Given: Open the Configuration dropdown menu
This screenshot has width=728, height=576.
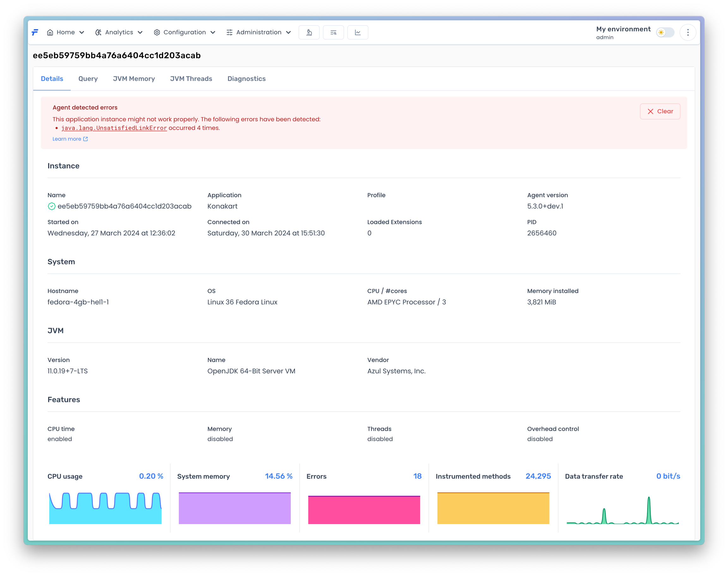Looking at the screenshot, I should (x=185, y=33).
